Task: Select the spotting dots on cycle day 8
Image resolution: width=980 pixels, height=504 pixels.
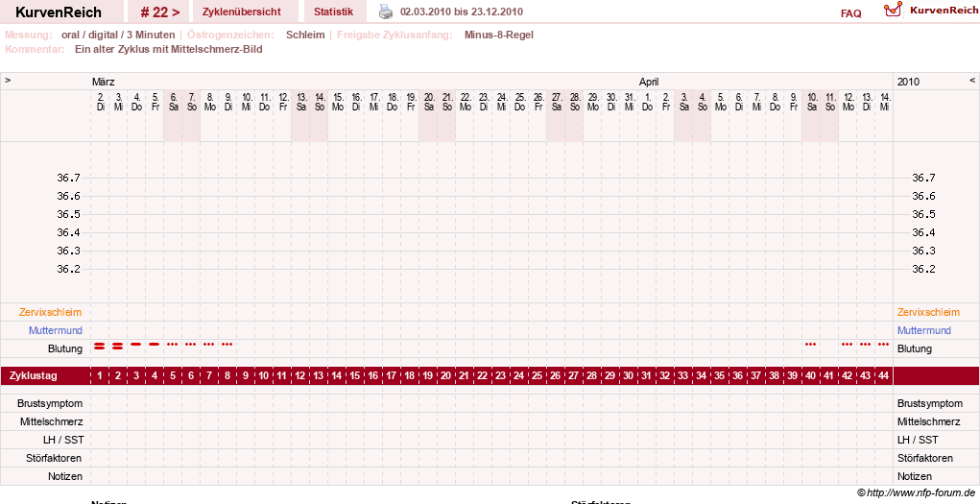Action: 227,344
